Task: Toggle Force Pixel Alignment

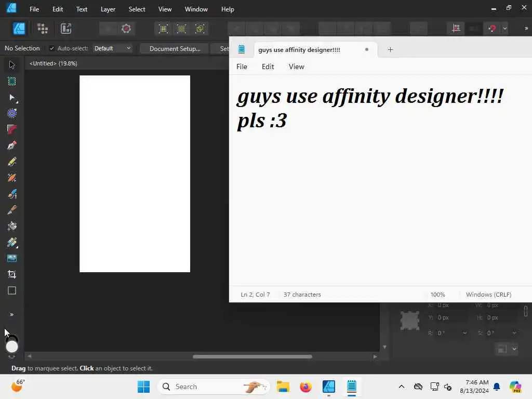Action: 456,29
